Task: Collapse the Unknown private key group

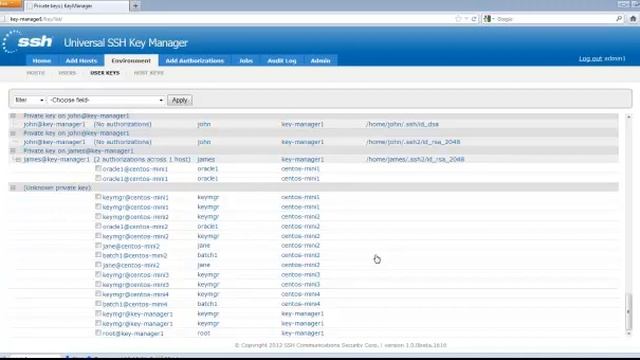Action: pyautogui.click(x=13, y=188)
